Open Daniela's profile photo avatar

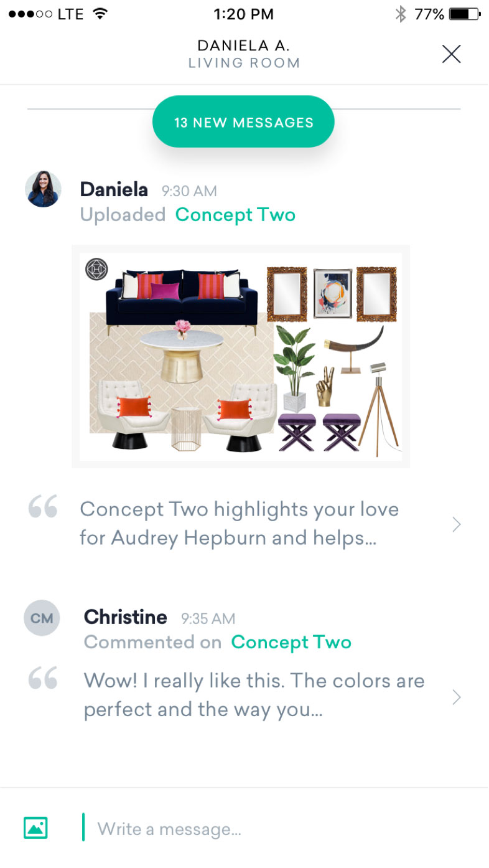[43, 189]
